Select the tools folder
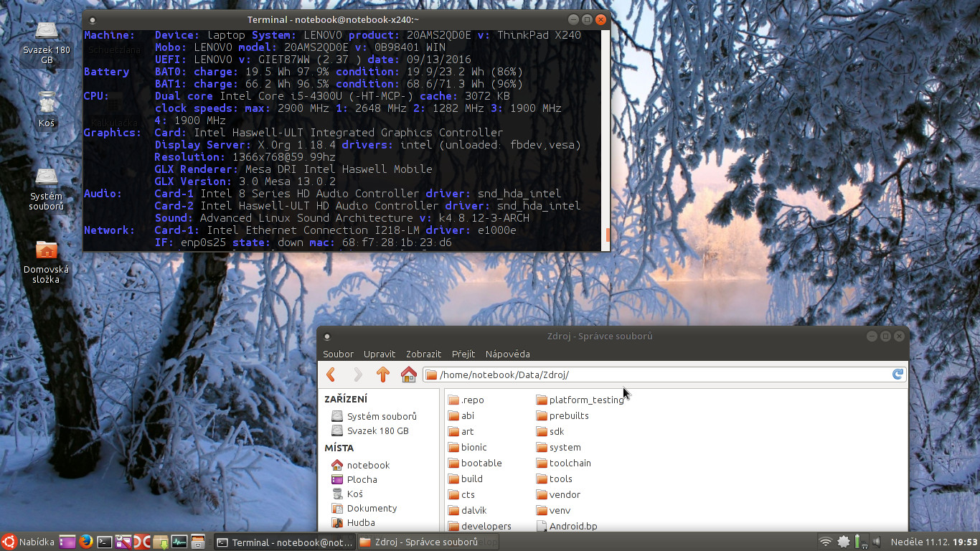 pyautogui.click(x=555, y=479)
